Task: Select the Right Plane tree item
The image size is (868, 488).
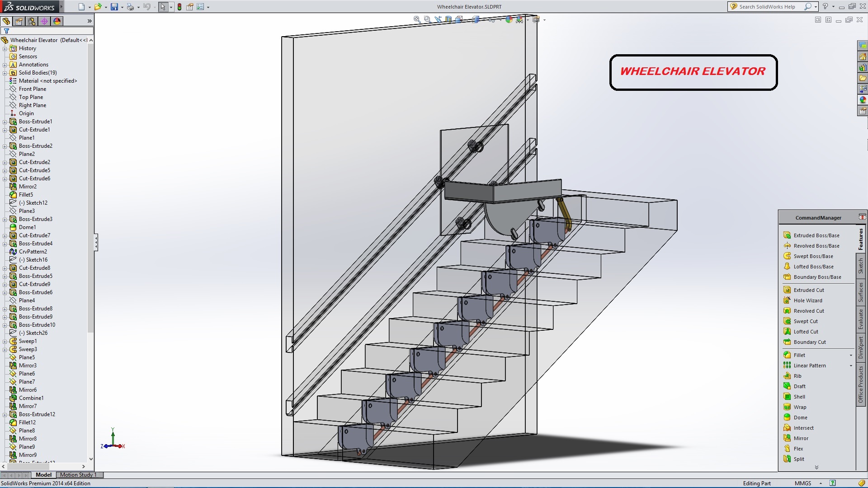Action: 32,105
